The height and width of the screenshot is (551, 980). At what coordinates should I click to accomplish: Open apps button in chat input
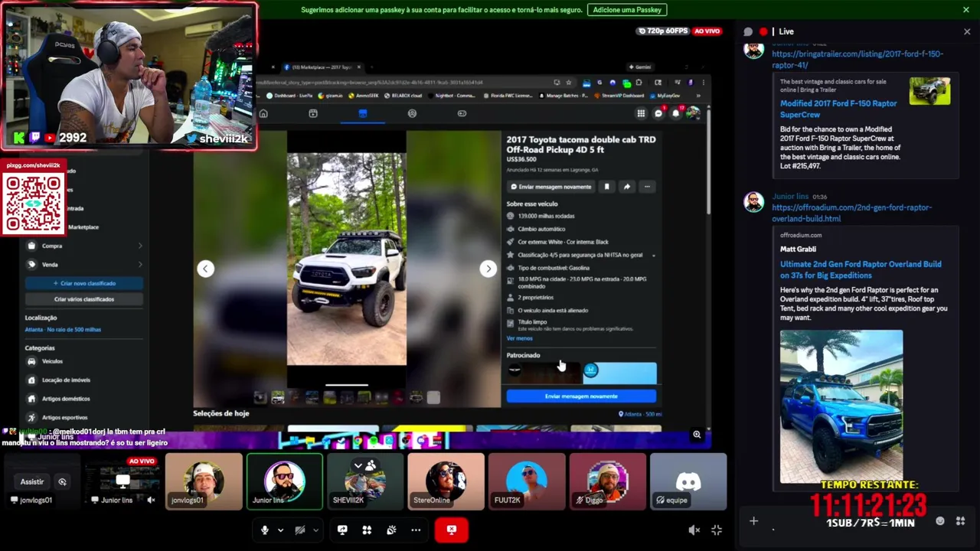click(x=960, y=521)
